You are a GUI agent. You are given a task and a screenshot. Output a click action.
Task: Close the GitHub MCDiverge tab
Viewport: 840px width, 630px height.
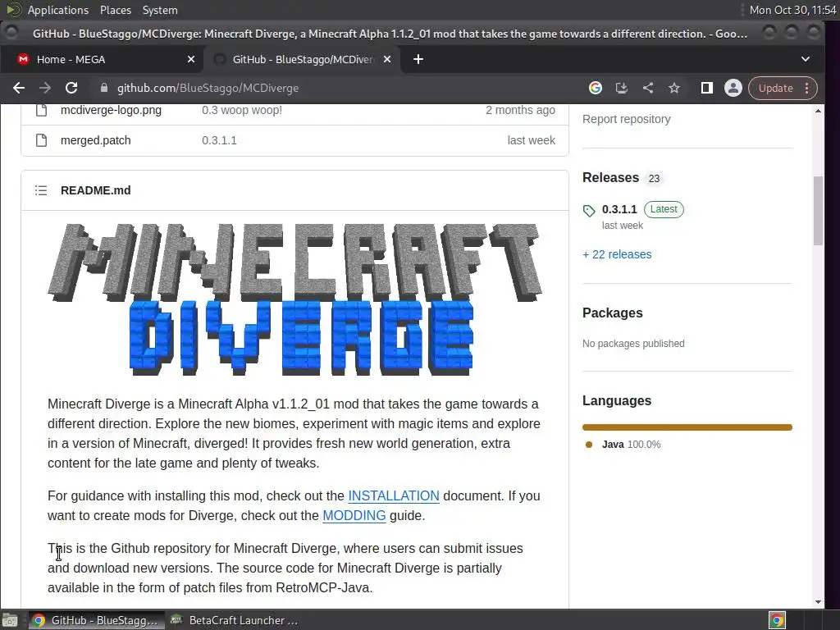point(387,59)
